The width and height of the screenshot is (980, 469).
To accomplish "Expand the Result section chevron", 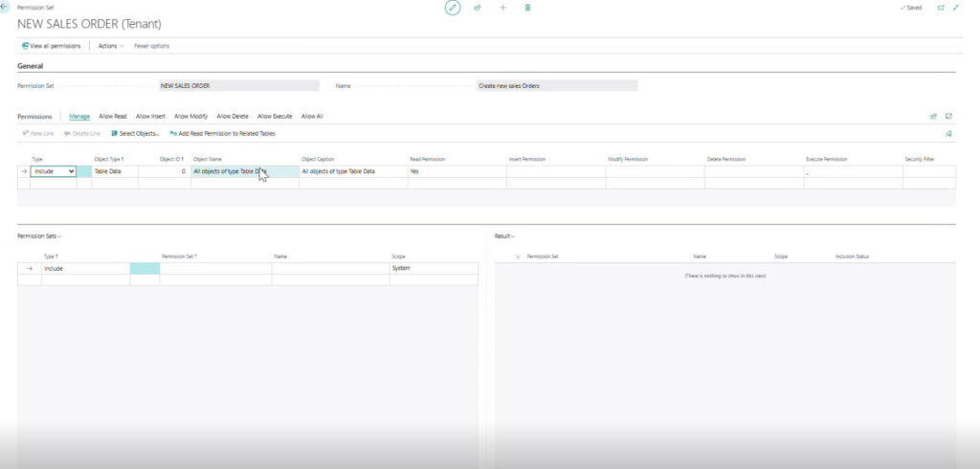I will [513, 236].
